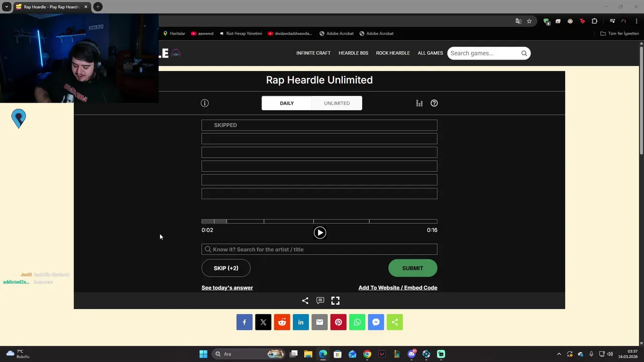Open the statistics bar chart icon

(419, 103)
